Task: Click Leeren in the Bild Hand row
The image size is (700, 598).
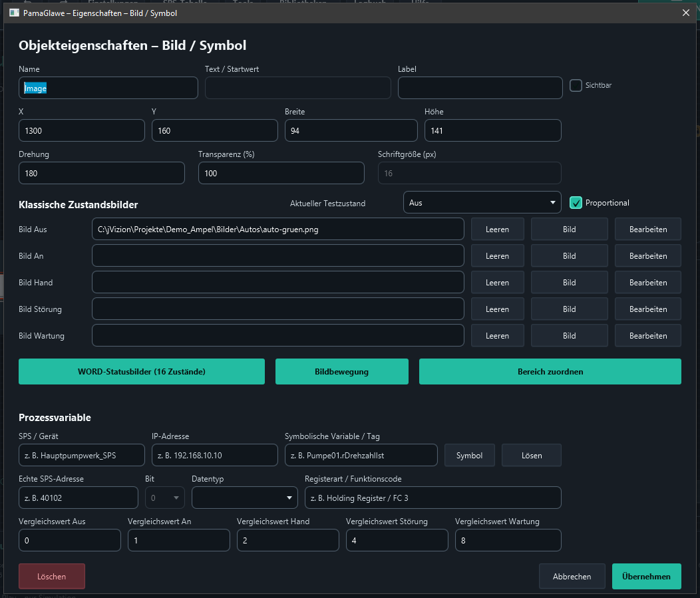Action: click(x=497, y=283)
